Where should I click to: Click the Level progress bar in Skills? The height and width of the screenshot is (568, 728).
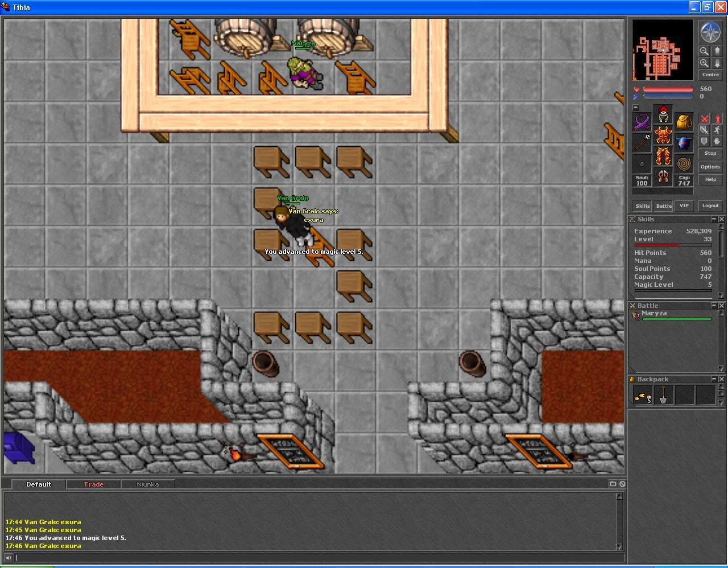point(673,245)
